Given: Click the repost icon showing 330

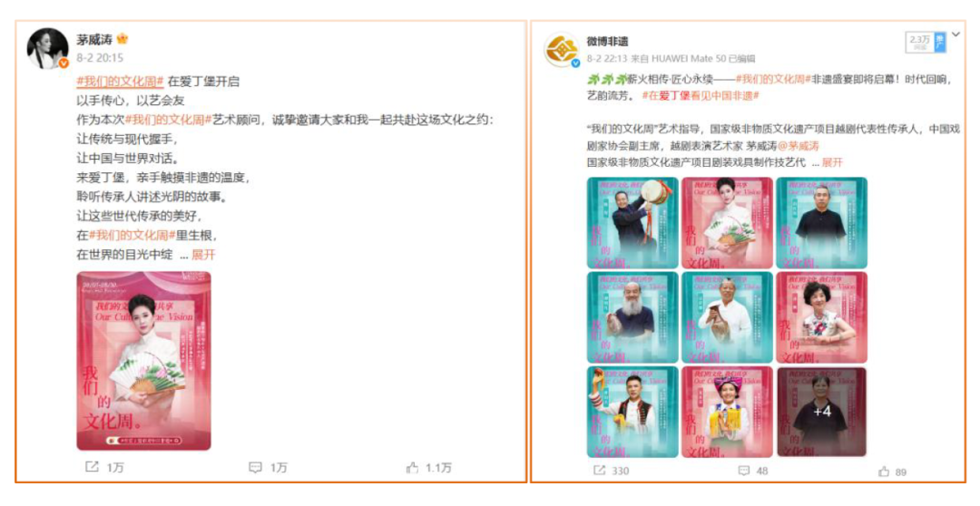Looking at the screenshot, I should coord(600,470).
